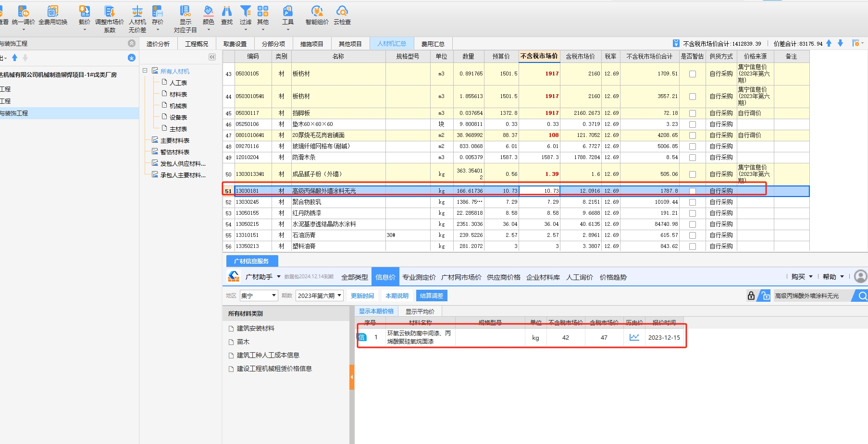
Task: Open the 广材助手 dropdown arrow
Action: tap(279, 277)
